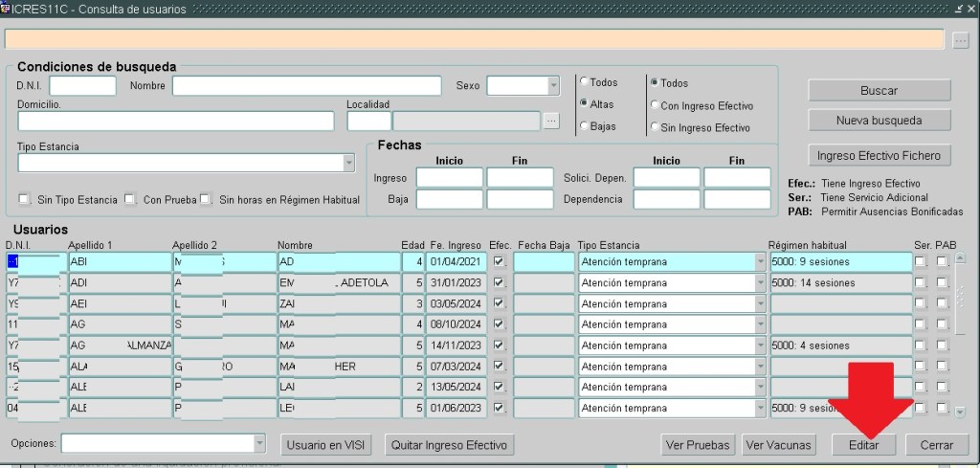This screenshot has height=468, width=980.
Task: Click the Ingreso Efectivo Fichero button
Action: (879, 155)
